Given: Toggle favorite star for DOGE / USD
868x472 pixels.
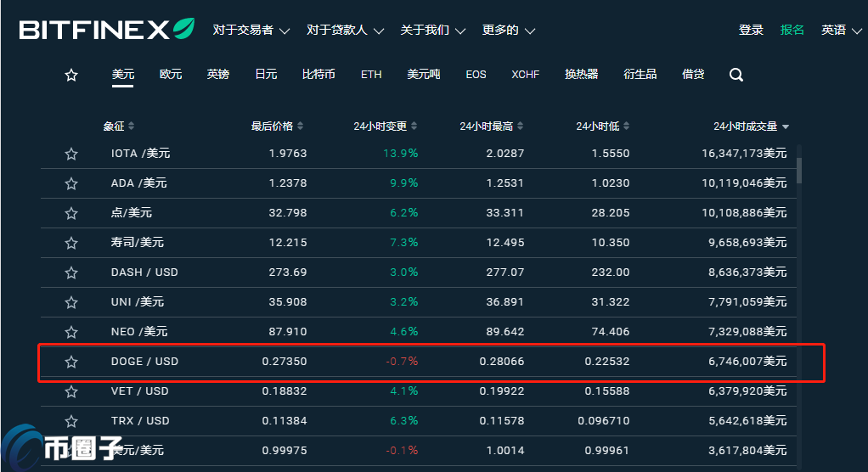Looking at the screenshot, I should (x=71, y=362).
